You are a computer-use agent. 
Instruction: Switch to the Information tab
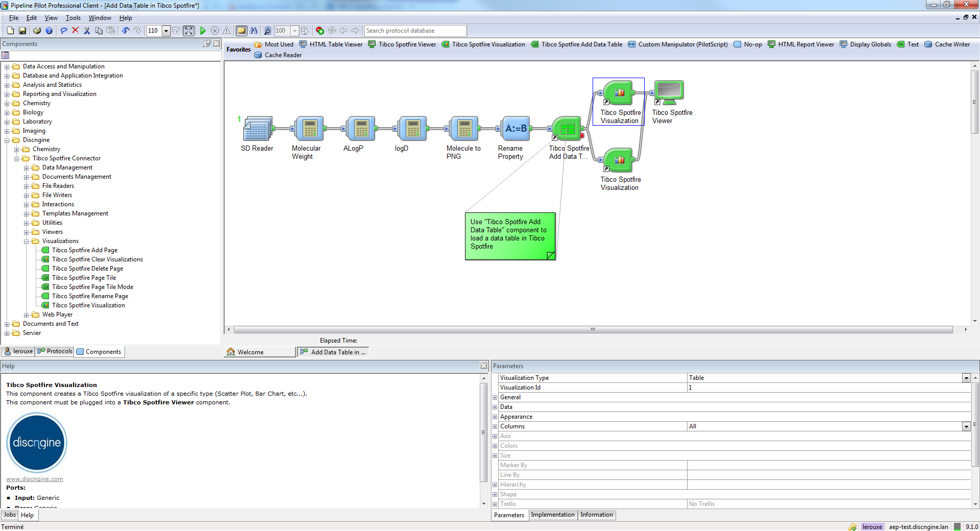pyautogui.click(x=597, y=515)
